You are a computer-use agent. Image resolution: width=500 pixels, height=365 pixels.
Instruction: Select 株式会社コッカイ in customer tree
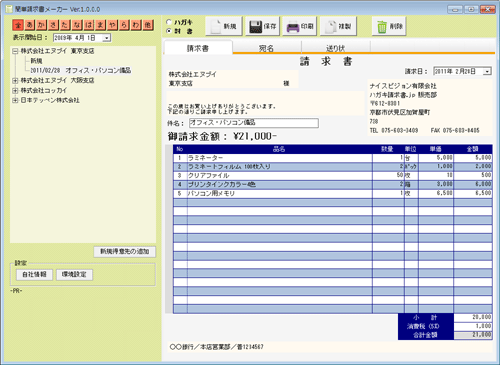click(x=44, y=90)
